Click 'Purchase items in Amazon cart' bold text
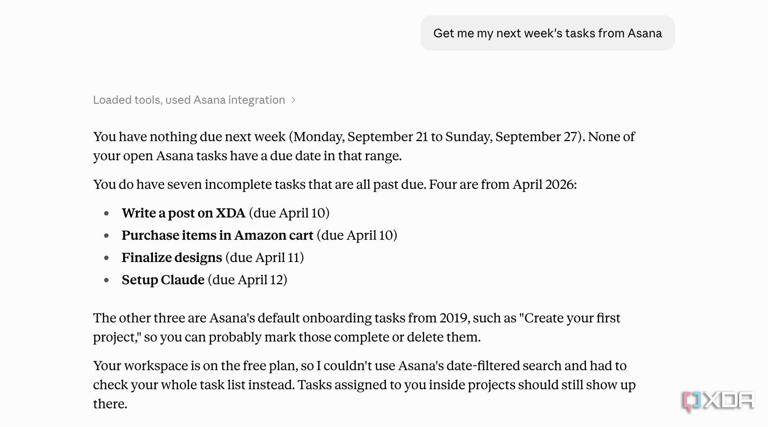The image size is (768, 427). (x=217, y=236)
